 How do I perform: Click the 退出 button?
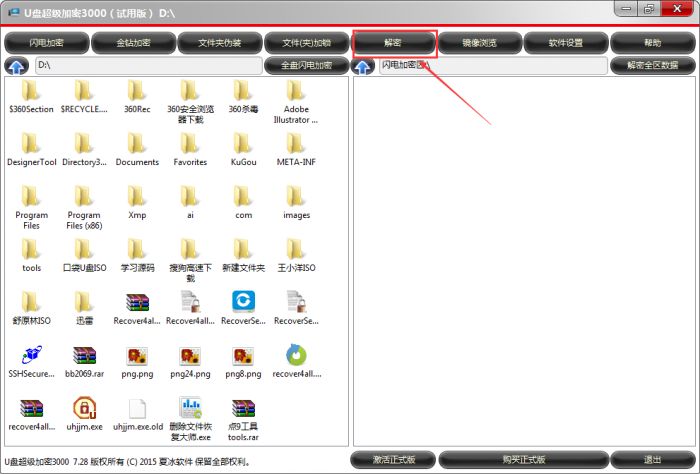[x=652, y=459]
